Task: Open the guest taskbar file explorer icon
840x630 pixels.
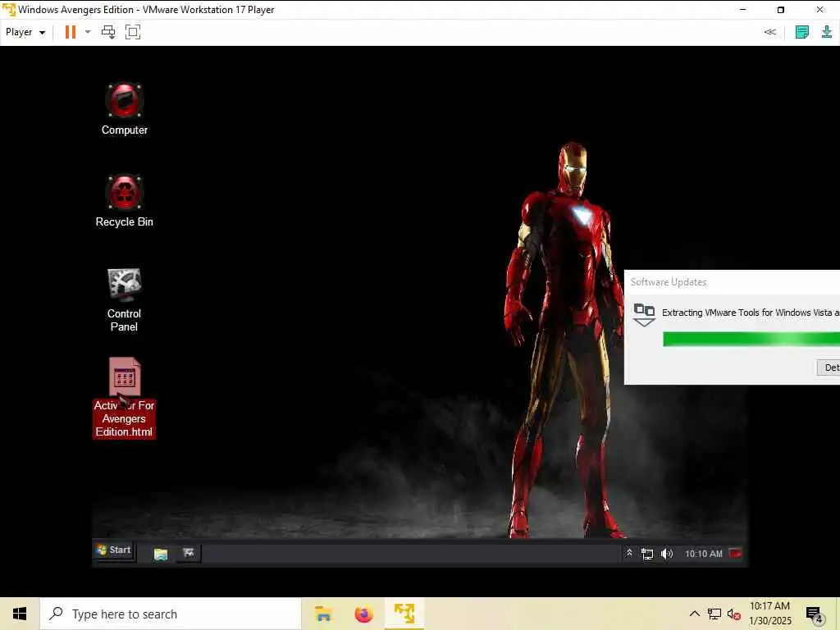Action: point(160,554)
